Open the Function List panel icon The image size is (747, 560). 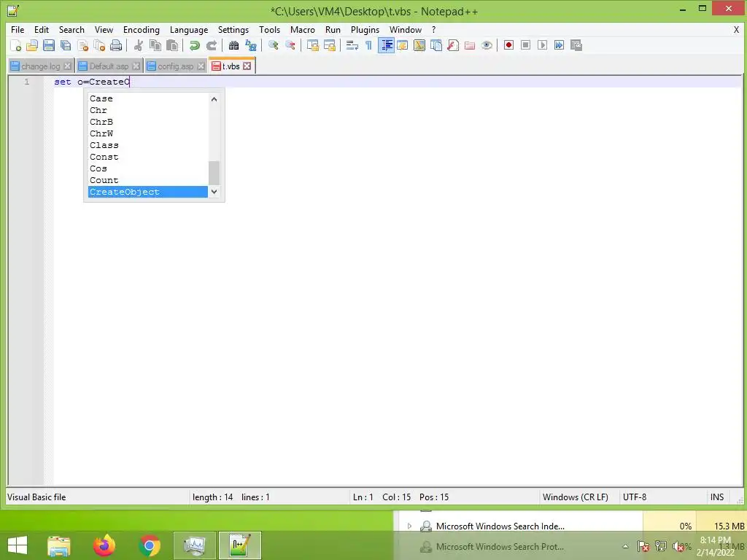452,45
